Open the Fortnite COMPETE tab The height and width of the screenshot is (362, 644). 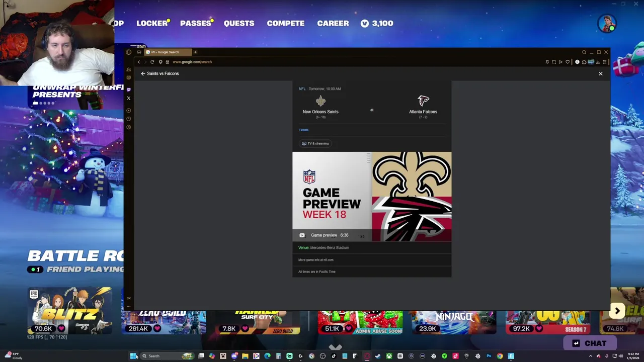tap(285, 23)
